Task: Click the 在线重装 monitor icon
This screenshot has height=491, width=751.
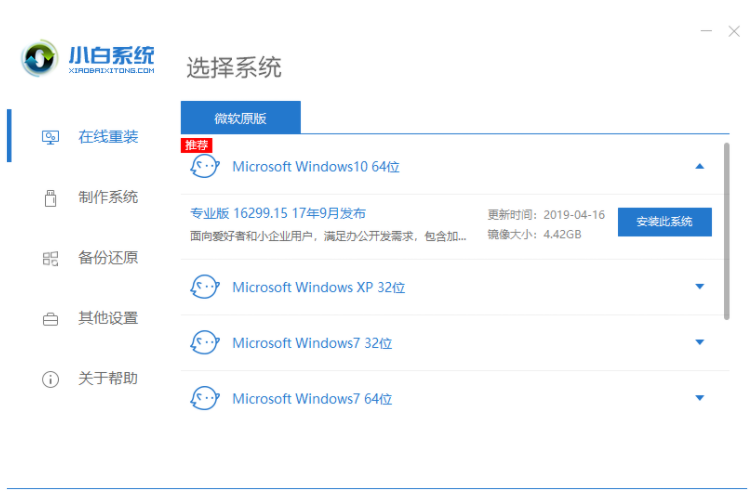Action: pyautogui.click(x=50, y=137)
